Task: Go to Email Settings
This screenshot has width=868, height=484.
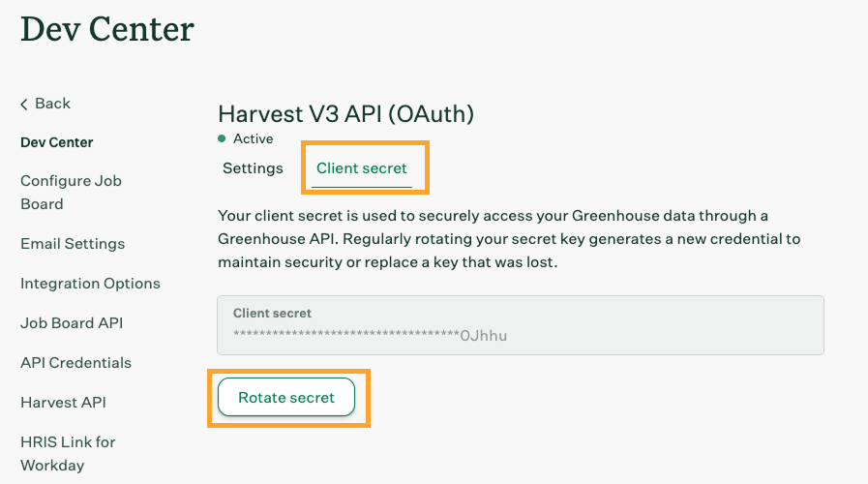Action: (x=73, y=244)
